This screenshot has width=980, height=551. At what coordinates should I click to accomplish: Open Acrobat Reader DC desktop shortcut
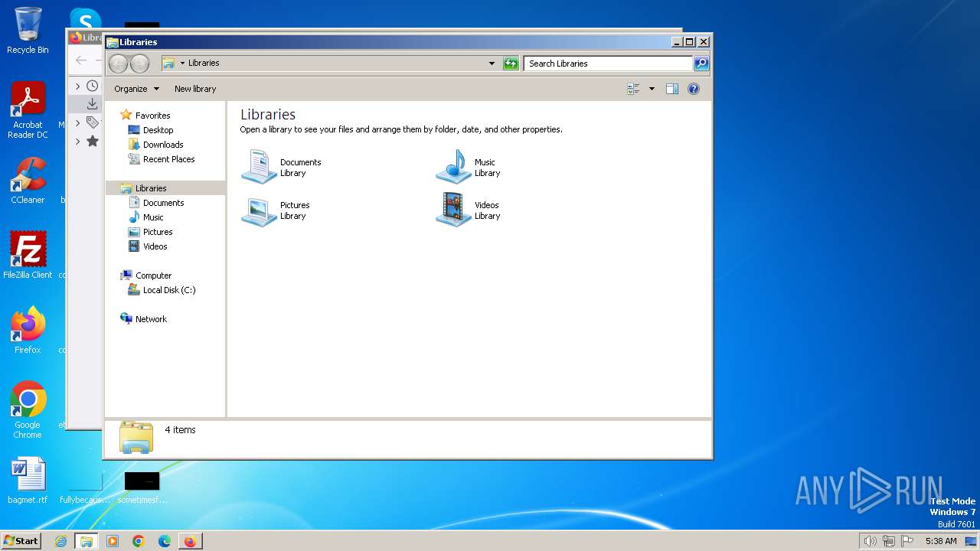28,110
